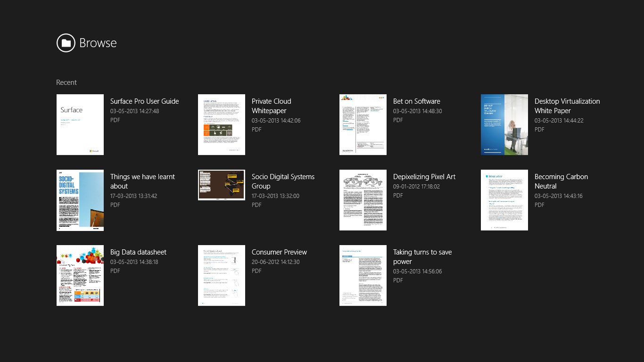
Task: Open the Becoming Carbon Neutral thumbnail
Action: (x=504, y=200)
